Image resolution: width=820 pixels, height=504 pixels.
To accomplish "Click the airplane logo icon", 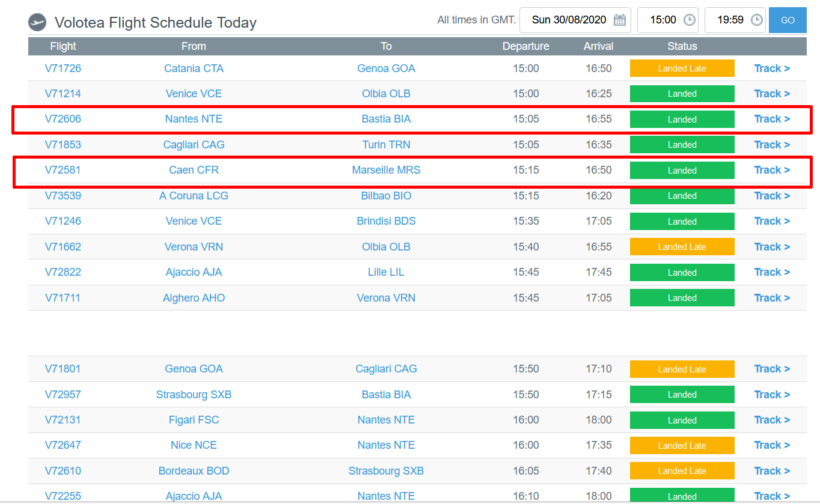I will [x=37, y=22].
